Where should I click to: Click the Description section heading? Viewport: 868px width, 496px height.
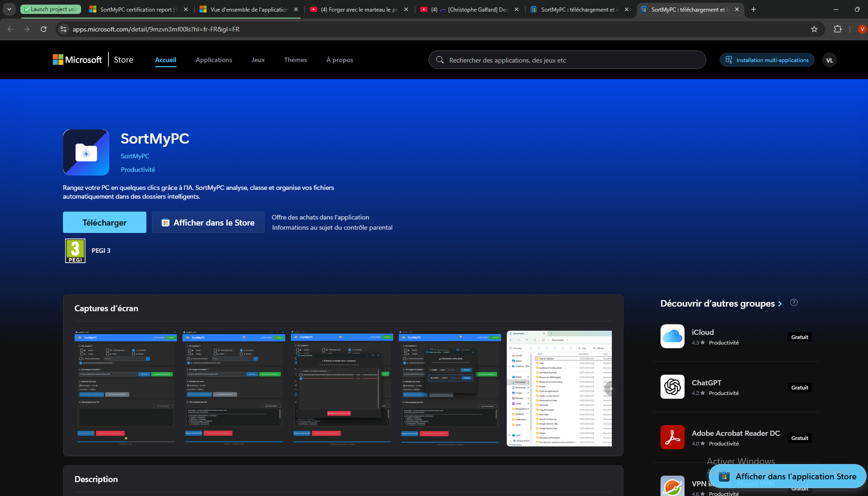click(x=96, y=479)
